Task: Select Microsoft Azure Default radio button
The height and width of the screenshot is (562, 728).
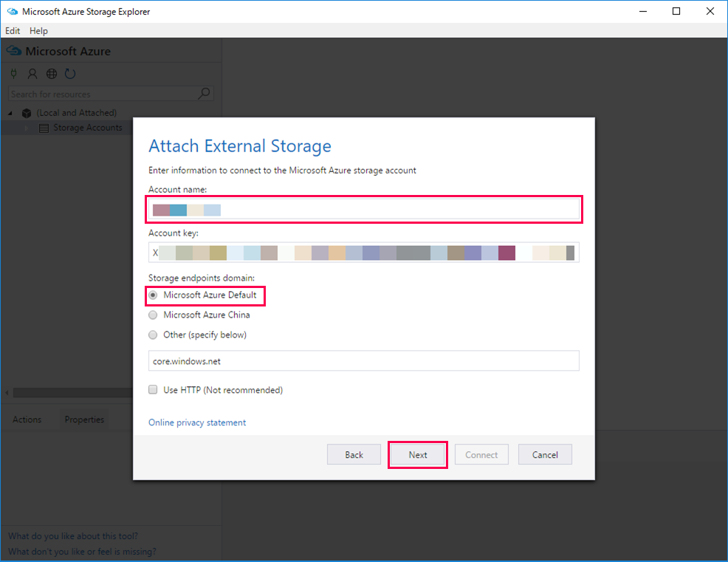Action: point(153,295)
